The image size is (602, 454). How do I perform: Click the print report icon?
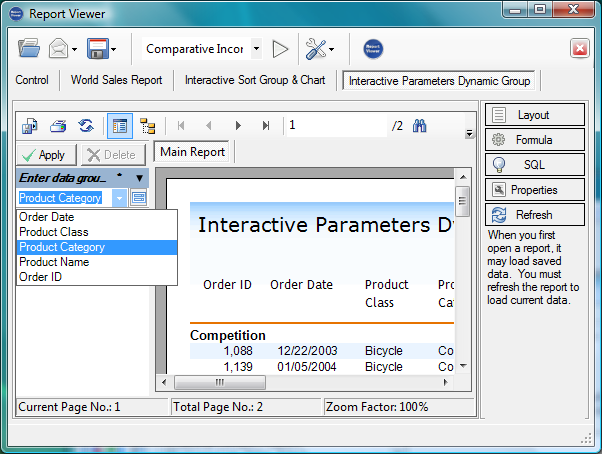coord(58,126)
